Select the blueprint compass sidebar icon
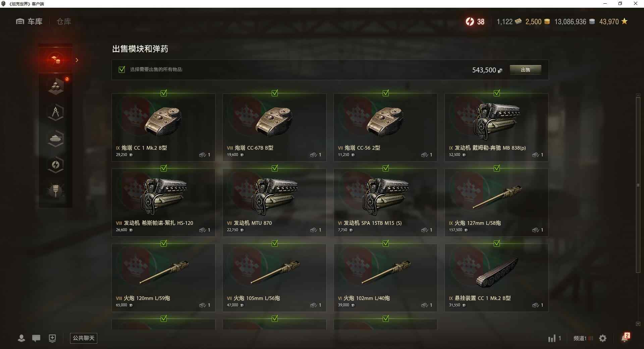Viewport: 644px width, 349px height. pos(56,112)
